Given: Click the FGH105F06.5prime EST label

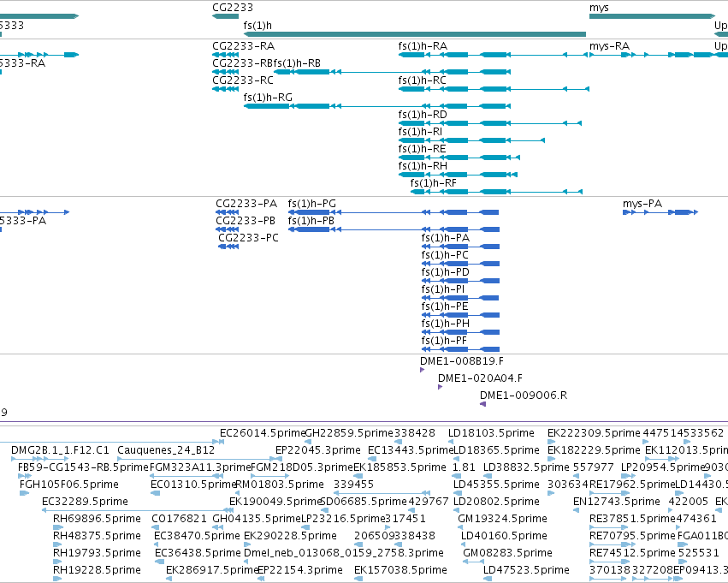Looking at the screenshot, I should coord(69,485).
